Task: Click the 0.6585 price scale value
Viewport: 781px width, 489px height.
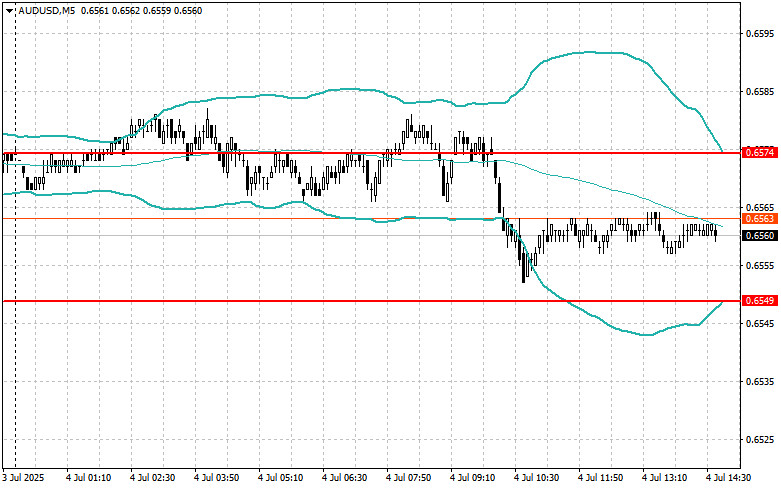Action: tap(760, 92)
